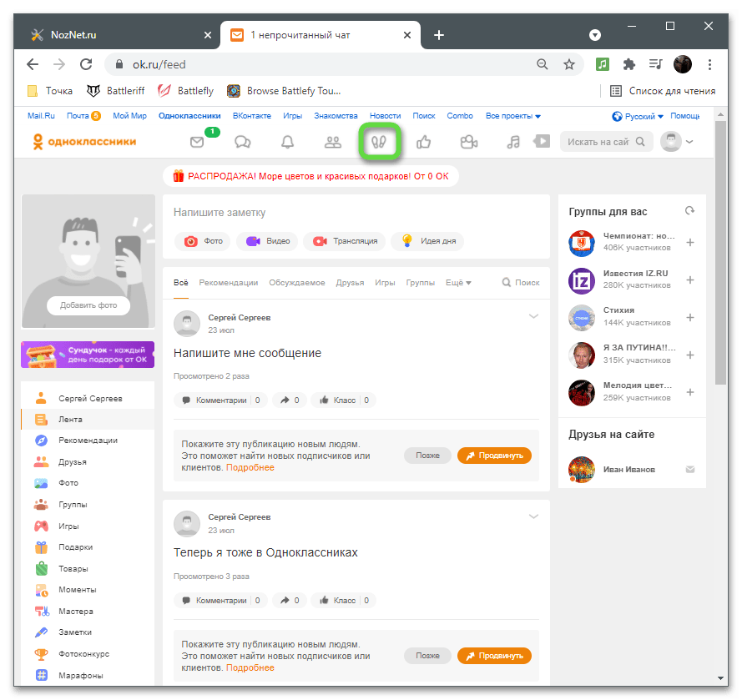
Task: Click Добавить фото button
Action: pos(88,305)
